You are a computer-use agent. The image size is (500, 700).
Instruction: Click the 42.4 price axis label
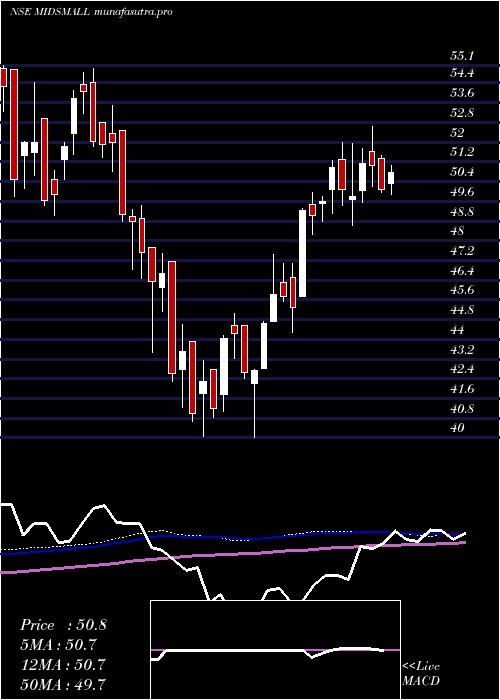(x=462, y=369)
